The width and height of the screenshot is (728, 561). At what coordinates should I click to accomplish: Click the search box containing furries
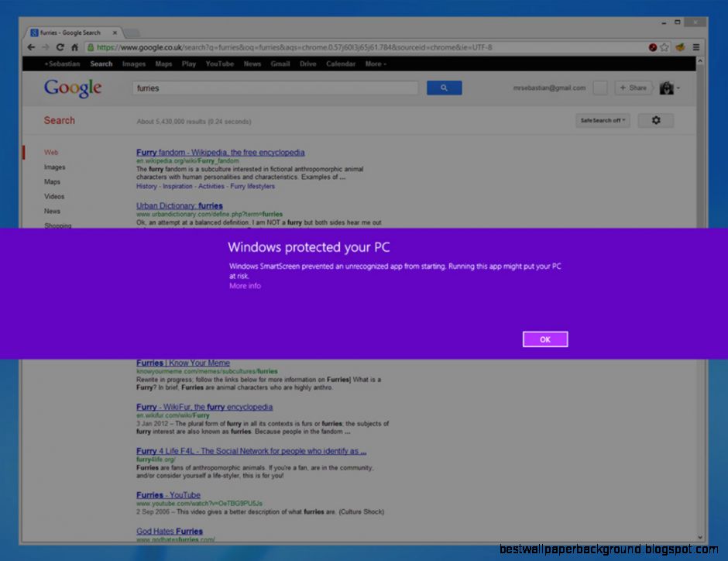pyautogui.click(x=275, y=88)
